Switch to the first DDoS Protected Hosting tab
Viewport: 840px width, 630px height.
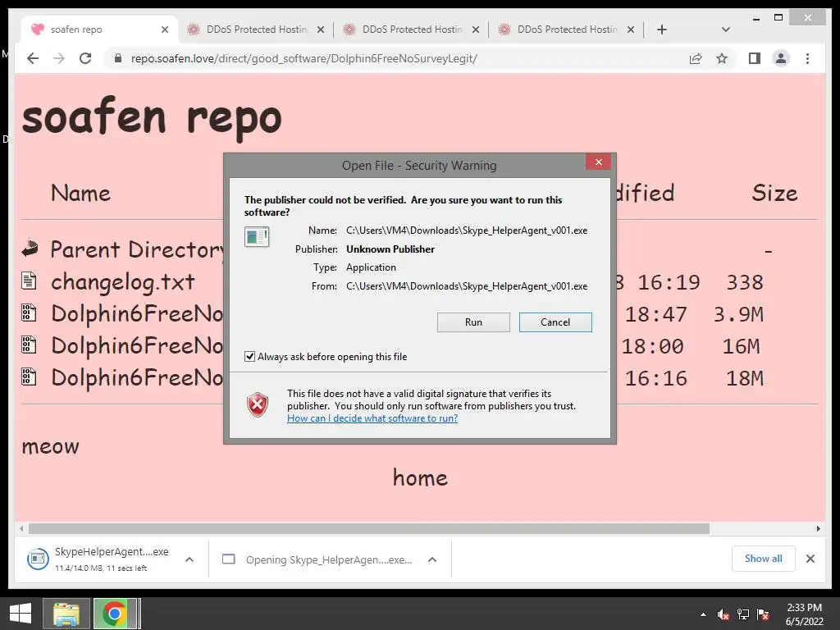click(256, 30)
